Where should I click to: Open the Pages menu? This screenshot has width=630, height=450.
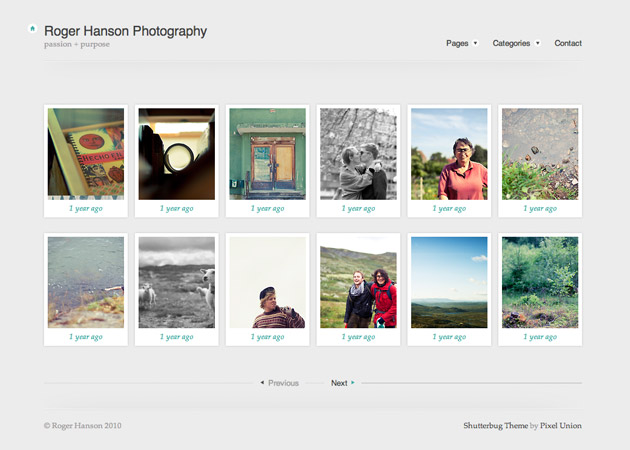click(x=457, y=43)
